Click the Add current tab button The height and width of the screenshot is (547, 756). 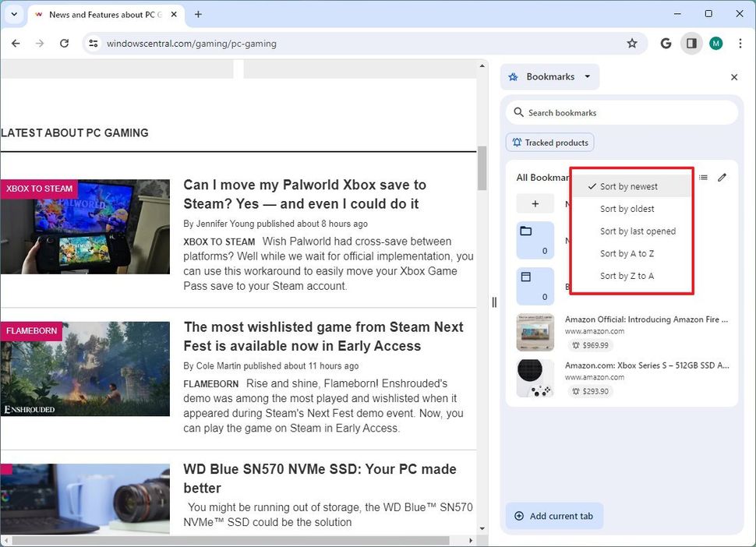[x=554, y=516]
